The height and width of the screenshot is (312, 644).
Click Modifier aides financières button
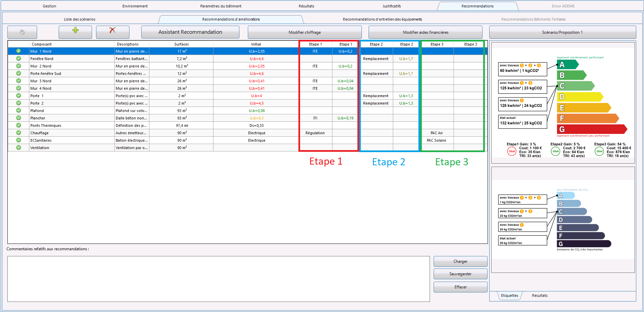click(426, 32)
